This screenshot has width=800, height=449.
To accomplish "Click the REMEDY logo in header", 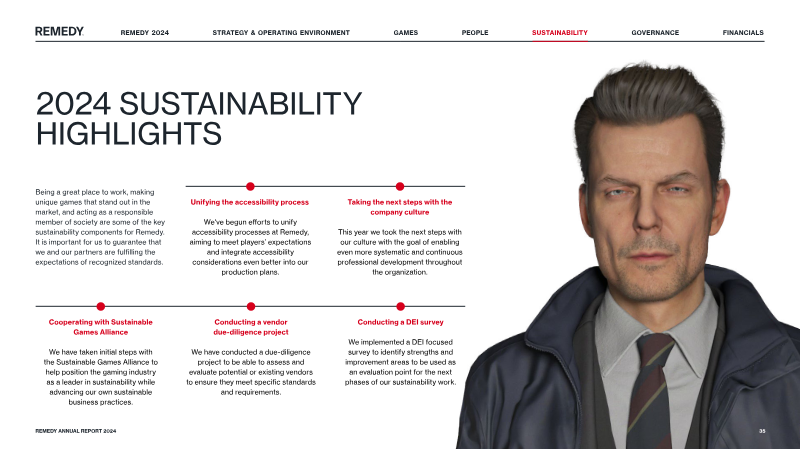I will coord(59,32).
